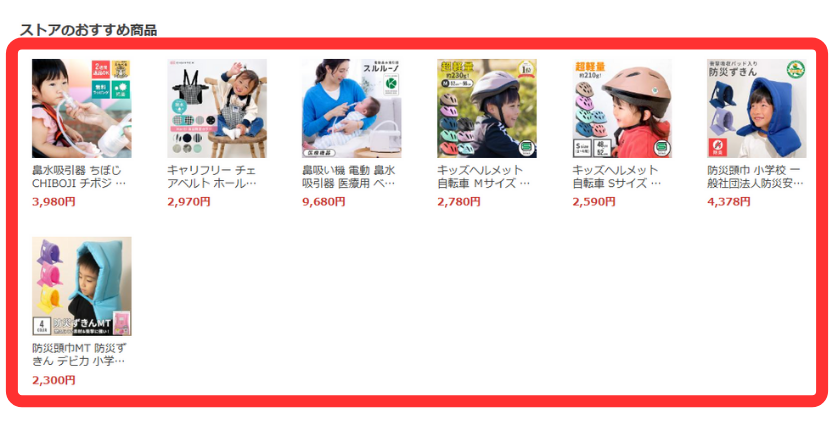
Task: Click the 3,980円 price
Action: pos(54,202)
